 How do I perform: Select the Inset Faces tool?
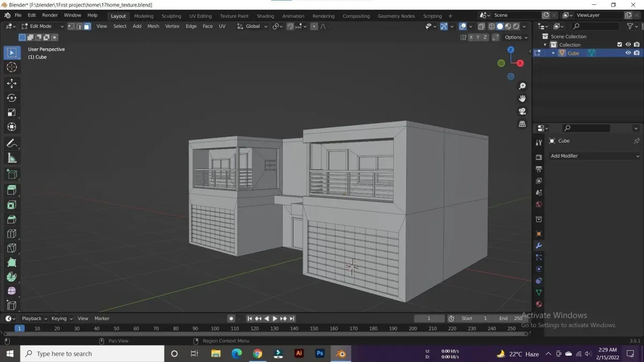coord(12,205)
